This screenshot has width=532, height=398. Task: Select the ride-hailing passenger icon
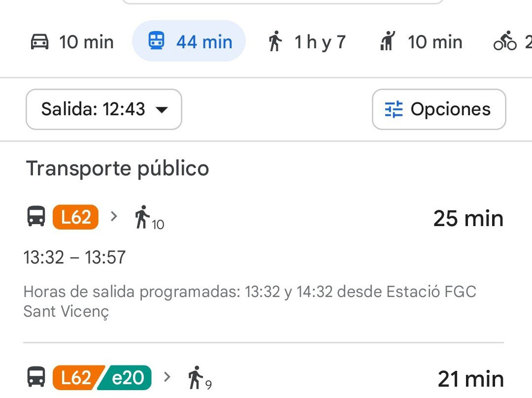(x=388, y=41)
